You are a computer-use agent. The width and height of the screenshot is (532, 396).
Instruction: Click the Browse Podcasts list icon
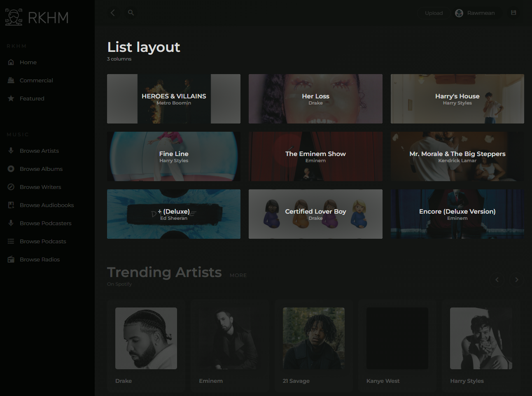[x=11, y=241]
